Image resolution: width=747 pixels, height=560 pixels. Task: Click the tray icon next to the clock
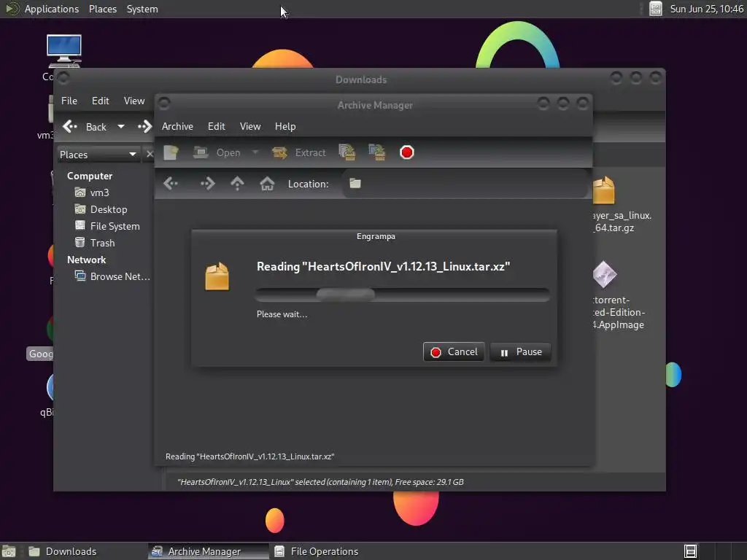click(656, 9)
